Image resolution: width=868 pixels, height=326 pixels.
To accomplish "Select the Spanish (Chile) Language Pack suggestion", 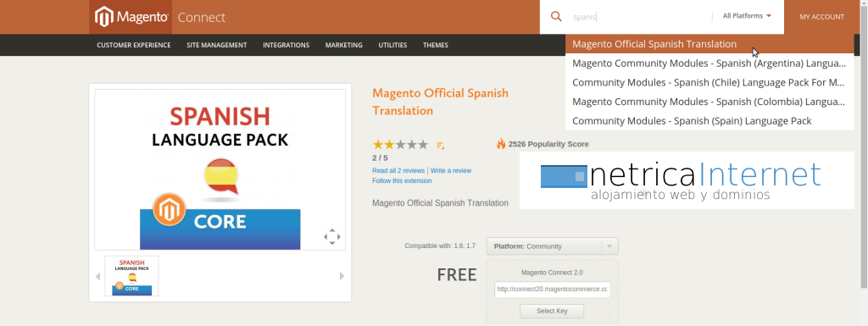I will 709,83.
